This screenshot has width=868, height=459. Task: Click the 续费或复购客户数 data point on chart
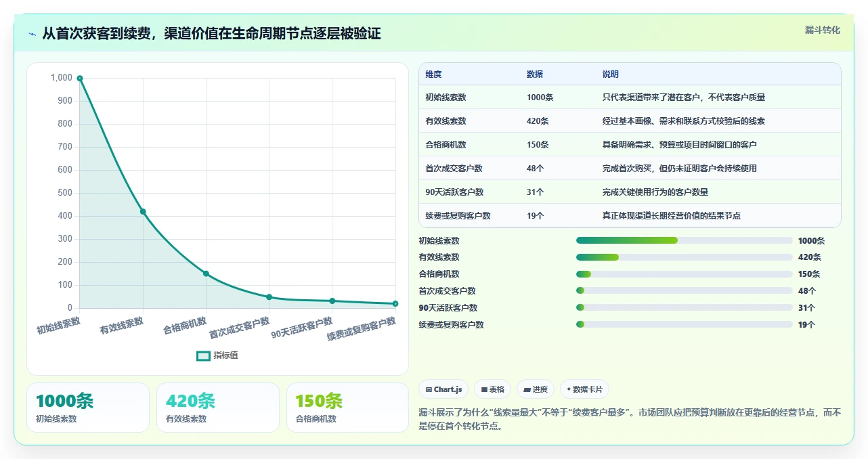tap(395, 303)
